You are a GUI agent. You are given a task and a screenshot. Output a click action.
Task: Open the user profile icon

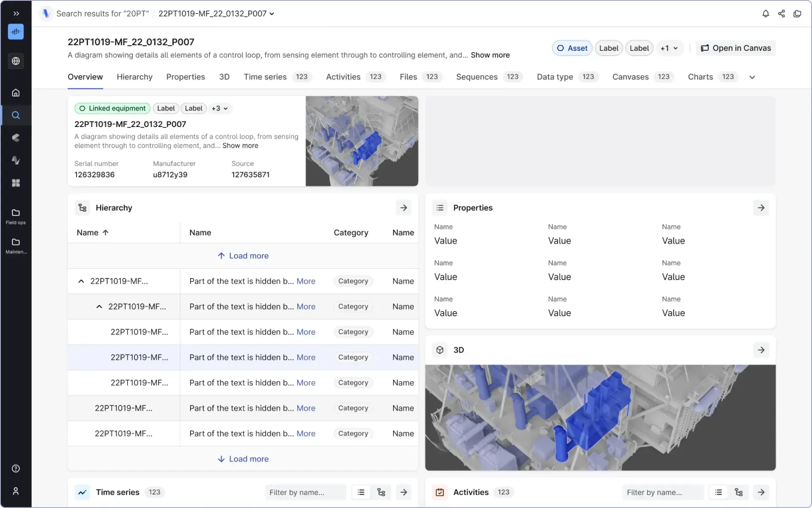[16, 491]
